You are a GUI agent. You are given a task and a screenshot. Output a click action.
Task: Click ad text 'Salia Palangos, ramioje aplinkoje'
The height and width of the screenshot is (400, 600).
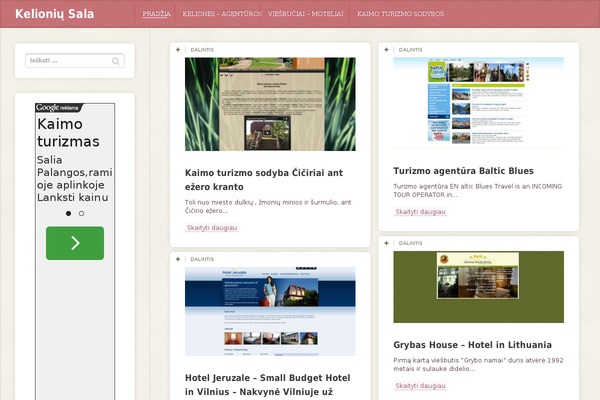click(75, 179)
